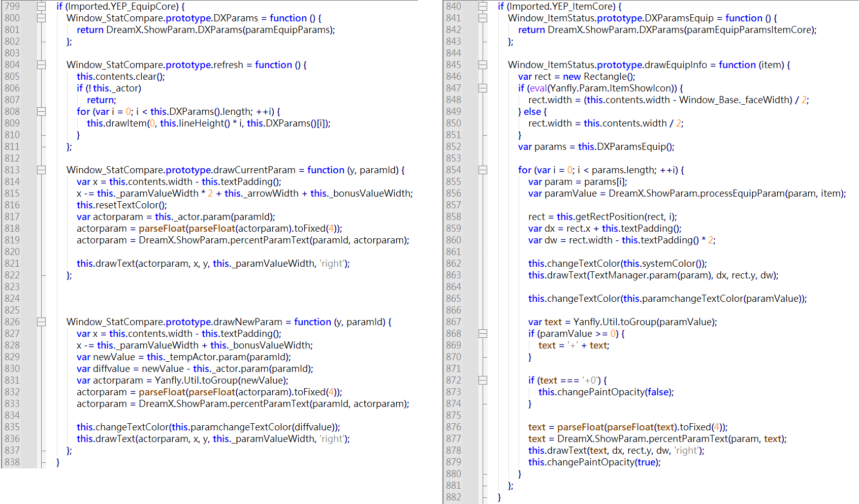859x504 pixels.
Task: Click "text = '+' + text;" line
Action: click(574, 345)
